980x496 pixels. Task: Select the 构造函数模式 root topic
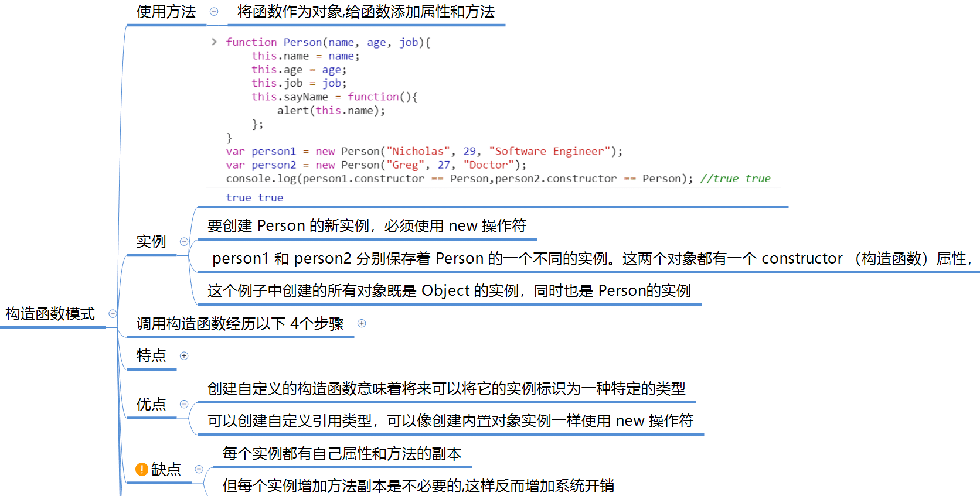pyautogui.click(x=50, y=314)
